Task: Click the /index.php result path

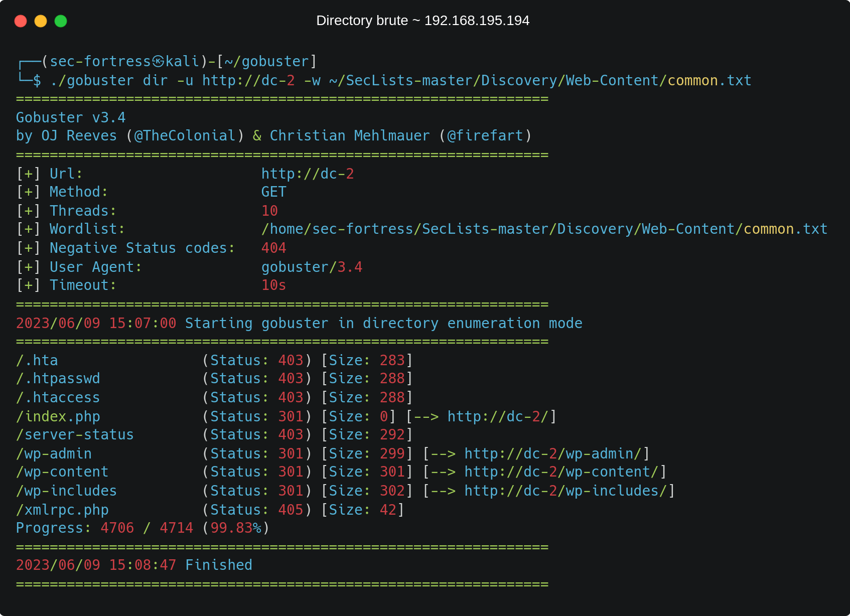Action: click(58, 416)
